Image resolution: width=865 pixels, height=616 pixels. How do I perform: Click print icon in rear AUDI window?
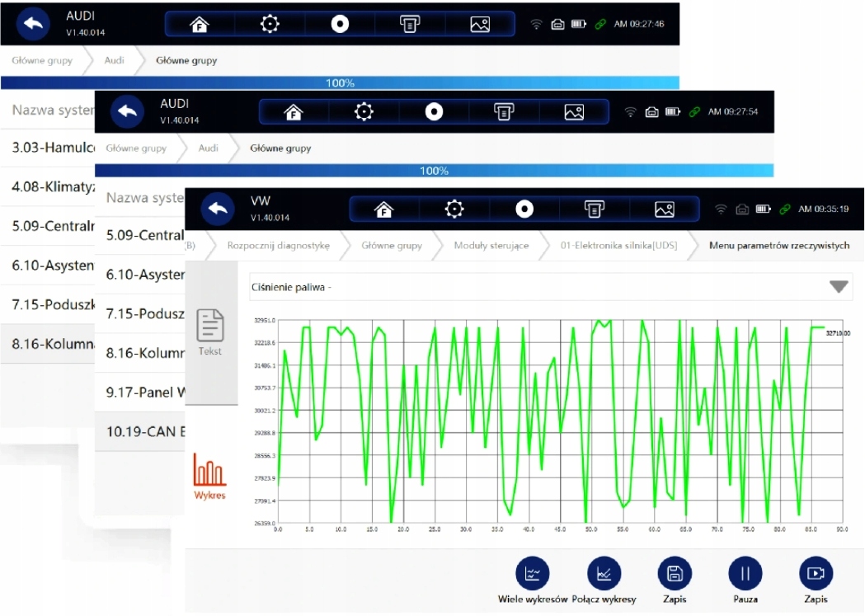tap(409, 24)
